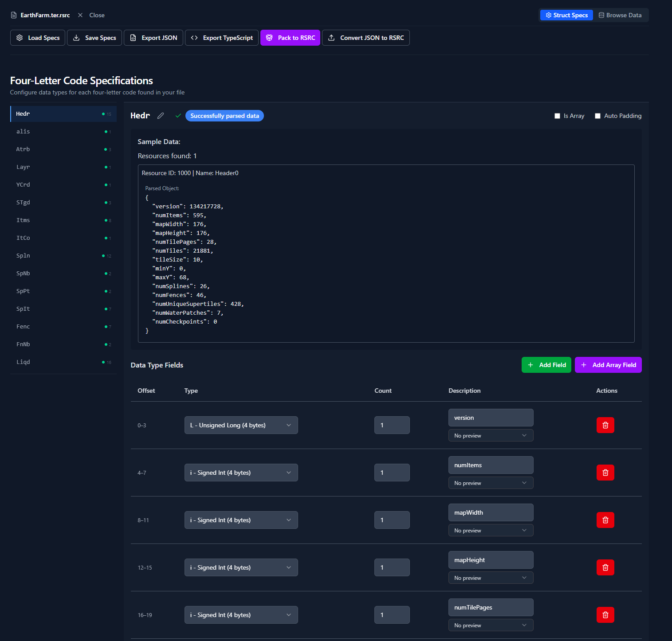672x641 pixels.
Task: Select the Hedr code in sidebar
Action: (x=63, y=114)
